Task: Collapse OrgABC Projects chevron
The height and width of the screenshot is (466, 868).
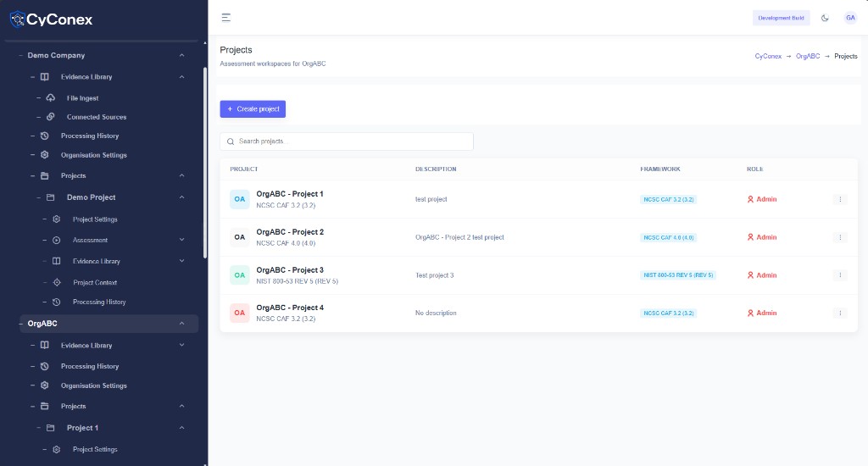Action: tap(181, 406)
